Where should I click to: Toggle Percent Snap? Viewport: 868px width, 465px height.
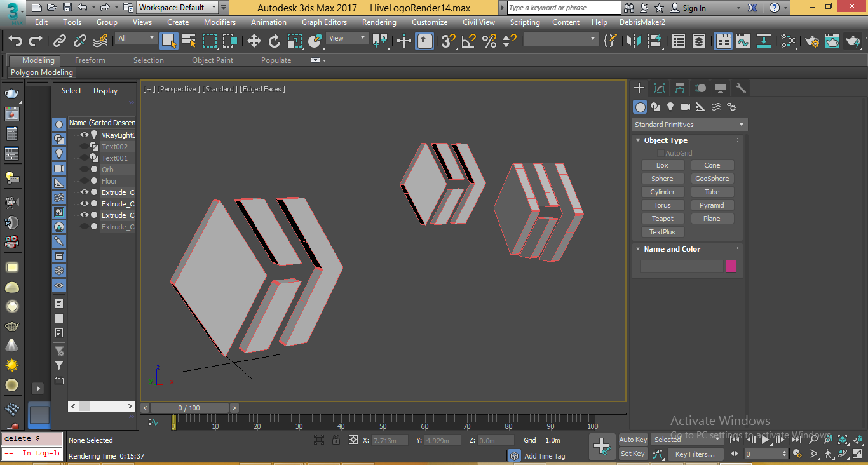tap(489, 41)
